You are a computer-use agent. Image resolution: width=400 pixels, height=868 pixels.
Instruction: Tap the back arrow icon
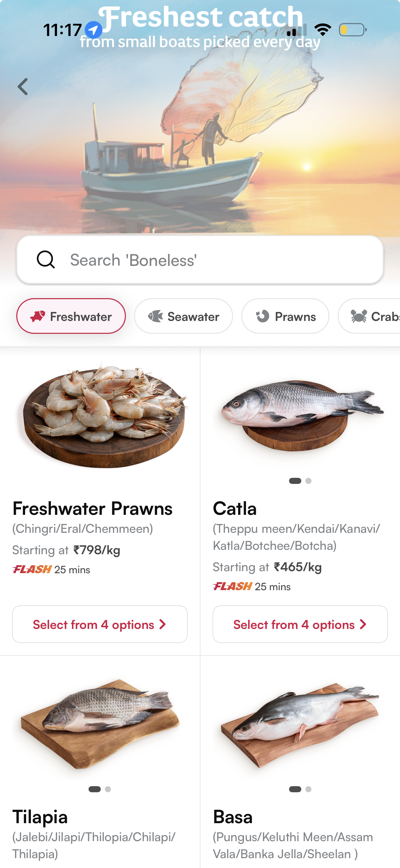(23, 87)
